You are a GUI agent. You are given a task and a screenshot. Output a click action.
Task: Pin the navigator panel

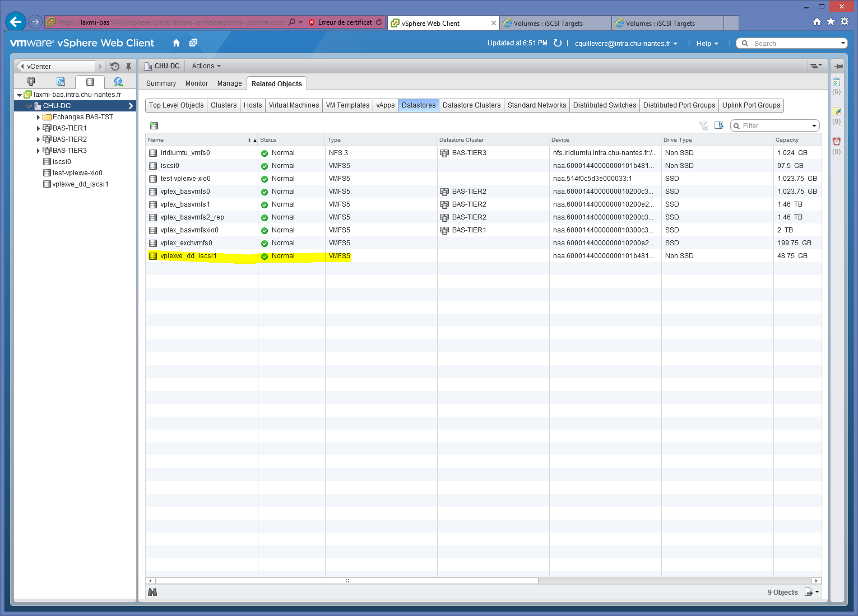click(128, 66)
